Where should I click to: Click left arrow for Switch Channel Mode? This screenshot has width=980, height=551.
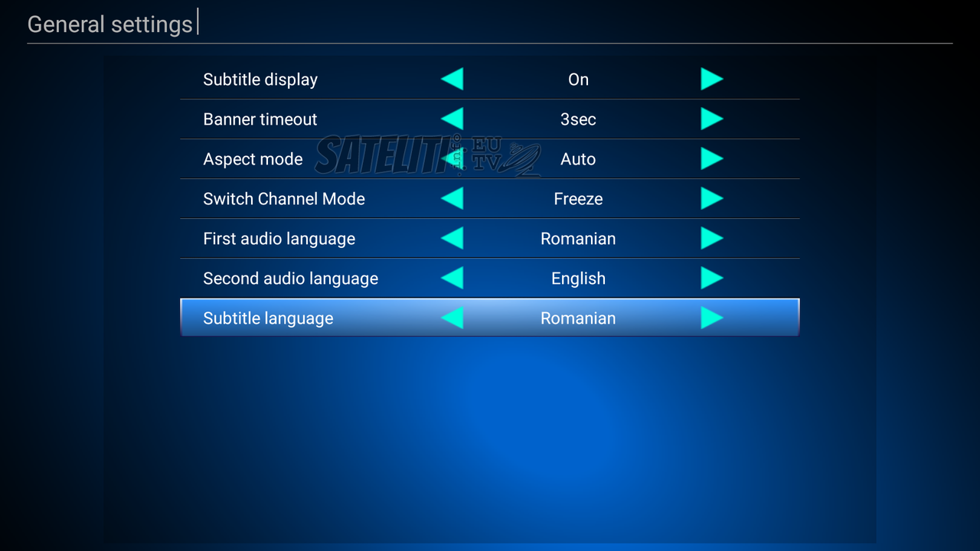coord(452,198)
